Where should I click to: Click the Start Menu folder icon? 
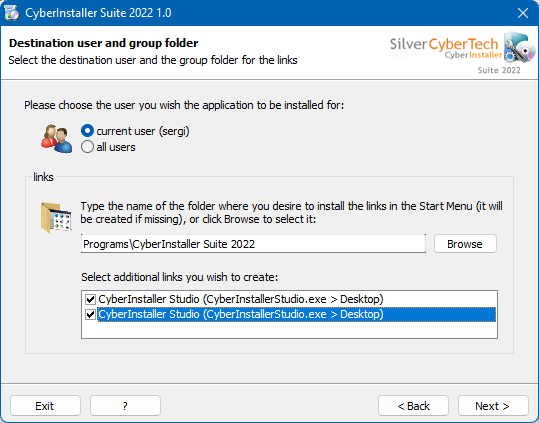pyautogui.click(x=56, y=218)
